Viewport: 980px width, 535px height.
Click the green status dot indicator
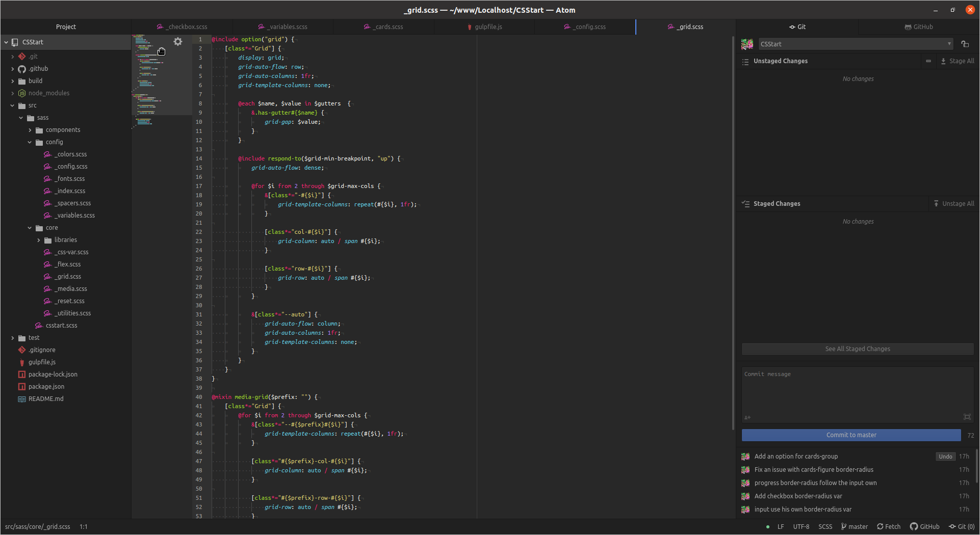click(768, 527)
